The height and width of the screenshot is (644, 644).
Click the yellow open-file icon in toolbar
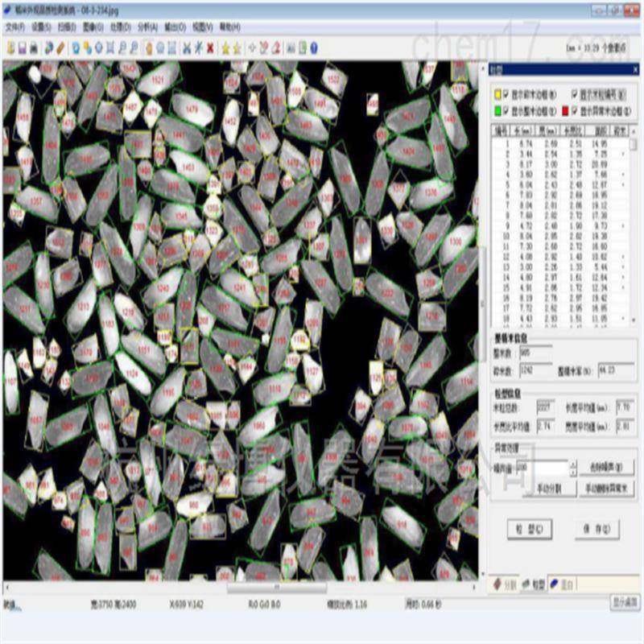(11, 48)
